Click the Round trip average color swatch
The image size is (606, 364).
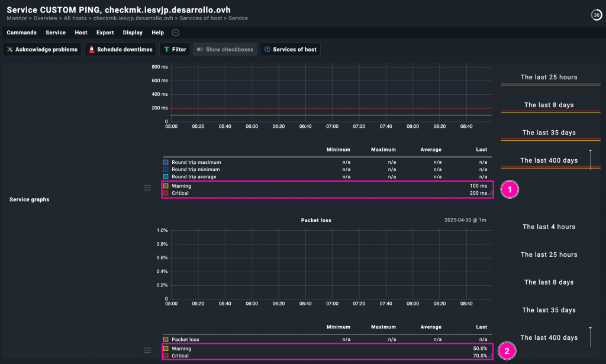click(x=166, y=176)
